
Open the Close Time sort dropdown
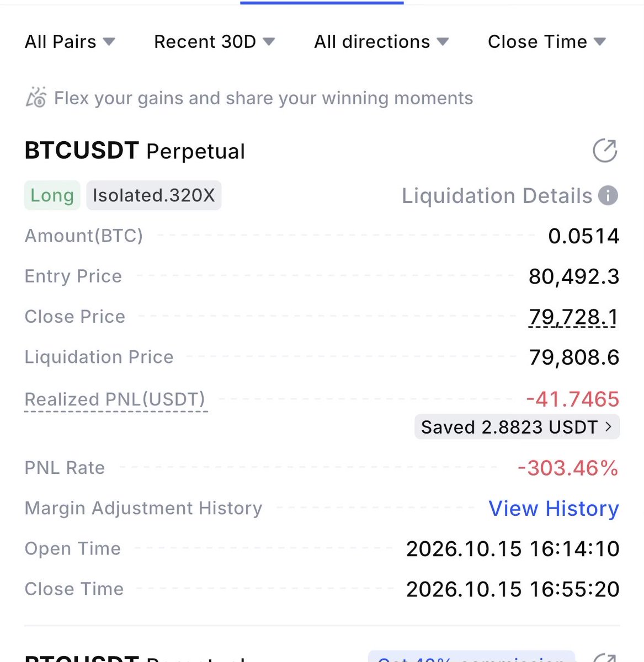[547, 41]
